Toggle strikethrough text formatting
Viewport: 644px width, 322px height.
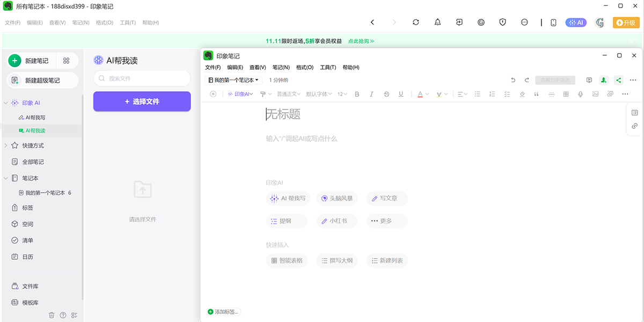386,94
